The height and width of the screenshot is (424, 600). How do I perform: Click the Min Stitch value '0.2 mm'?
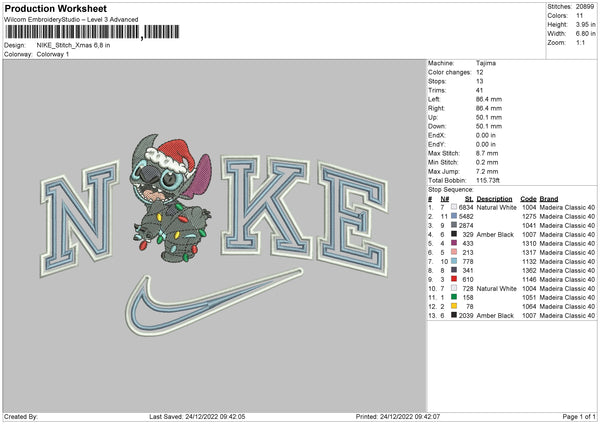[x=487, y=162]
